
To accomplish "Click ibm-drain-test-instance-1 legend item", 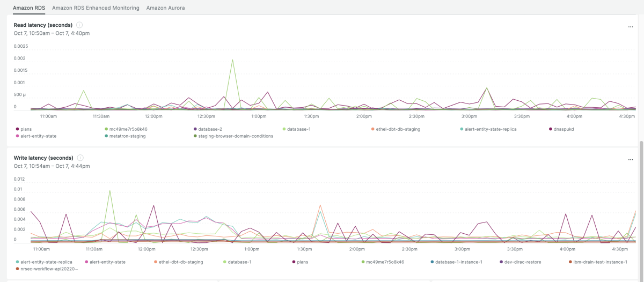I will (601, 262).
